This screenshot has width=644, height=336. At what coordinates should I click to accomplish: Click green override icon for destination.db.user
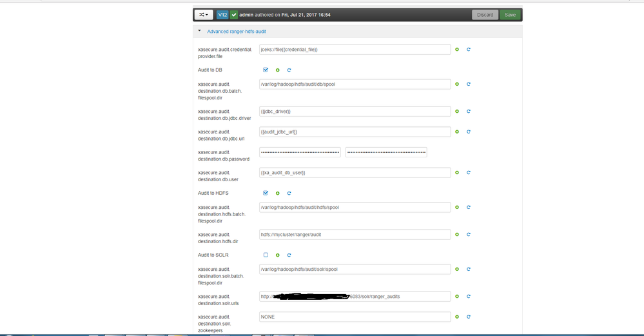(456, 173)
